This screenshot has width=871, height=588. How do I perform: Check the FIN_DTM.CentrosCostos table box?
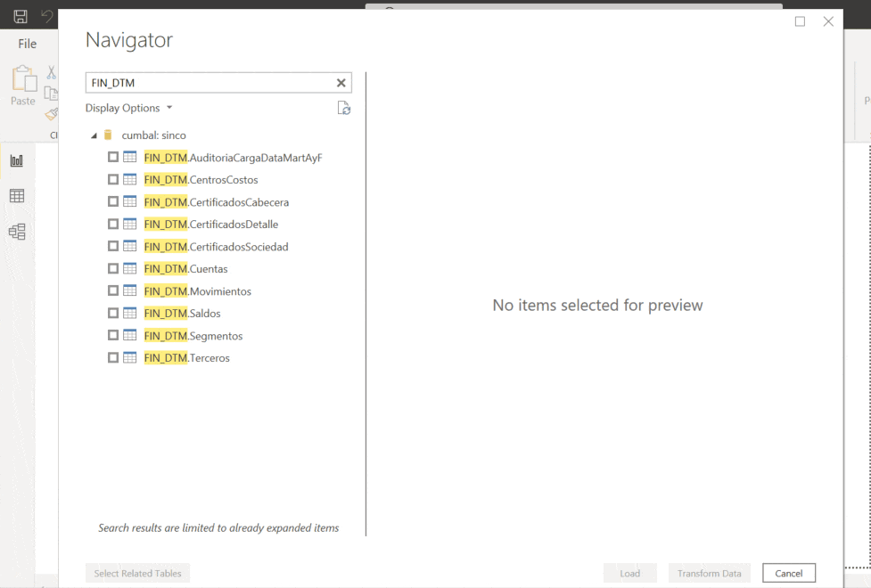[113, 179]
